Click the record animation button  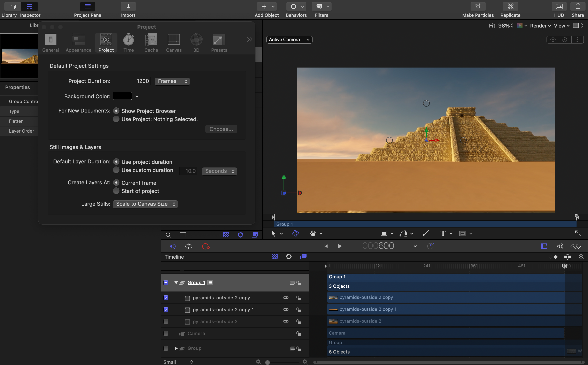(x=206, y=246)
